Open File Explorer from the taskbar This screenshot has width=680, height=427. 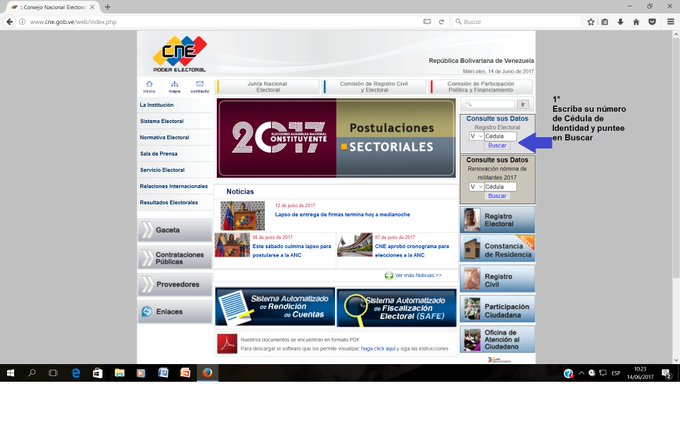coord(119,373)
